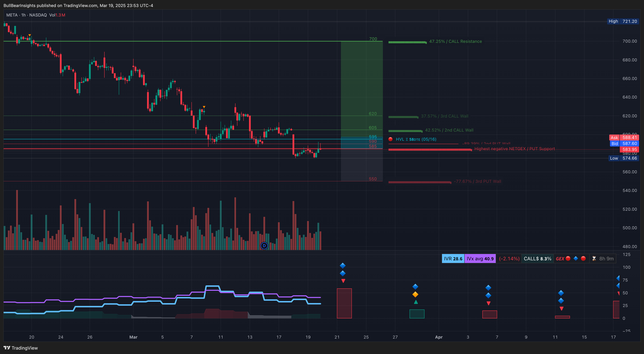This screenshot has height=354, width=644.
Task: Click the hourglass icon next to 8h 9m
Action: pyautogui.click(x=594, y=259)
